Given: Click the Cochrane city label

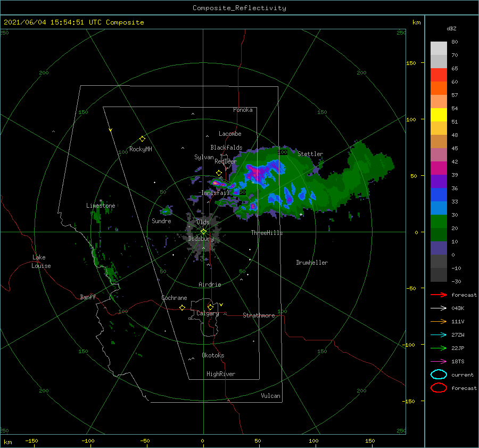Looking at the screenshot, I should (x=174, y=298).
